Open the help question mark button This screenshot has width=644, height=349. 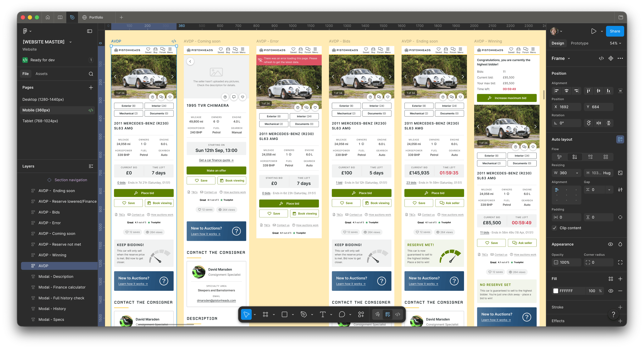613,314
